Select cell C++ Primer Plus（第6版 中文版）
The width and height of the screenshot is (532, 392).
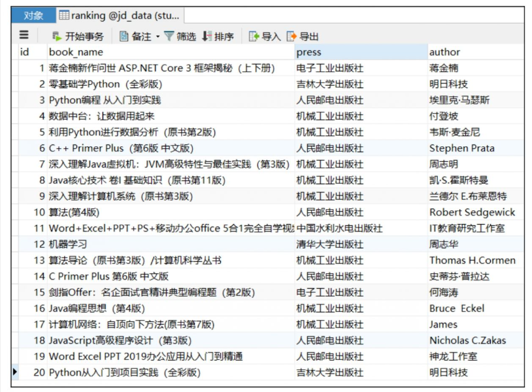click(171, 148)
